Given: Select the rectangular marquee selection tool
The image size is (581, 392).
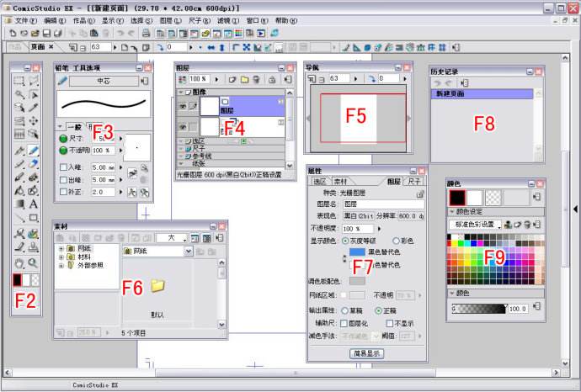Looking at the screenshot, I should [19, 82].
